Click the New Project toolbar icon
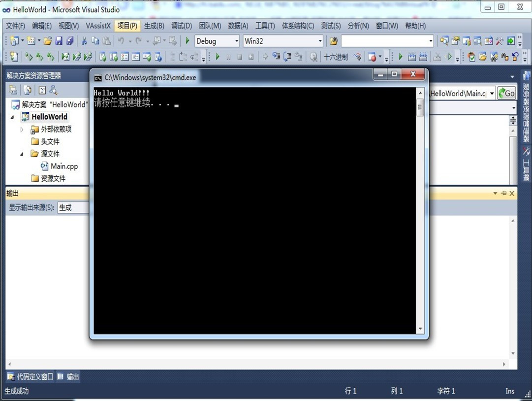 tap(14, 41)
